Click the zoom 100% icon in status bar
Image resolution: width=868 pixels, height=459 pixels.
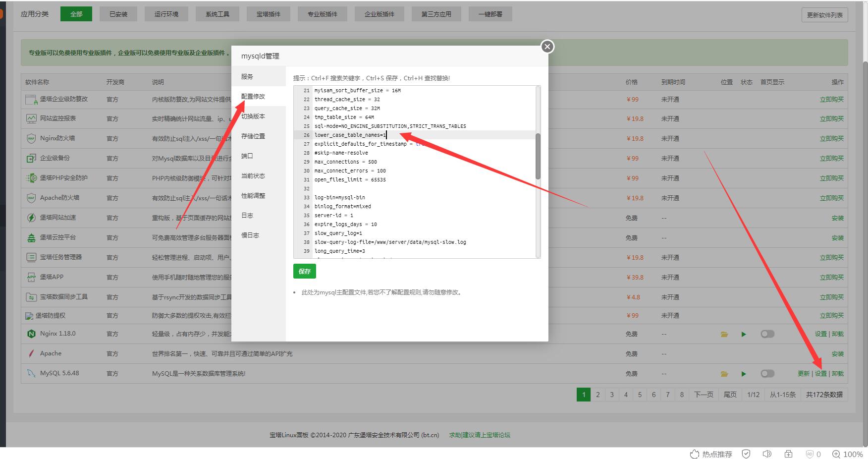coord(836,454)
